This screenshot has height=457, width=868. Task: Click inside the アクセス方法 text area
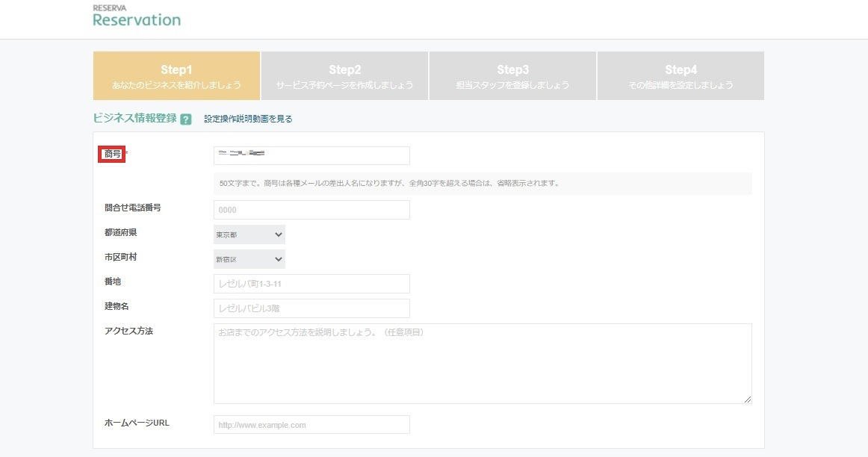coord(483,364)
